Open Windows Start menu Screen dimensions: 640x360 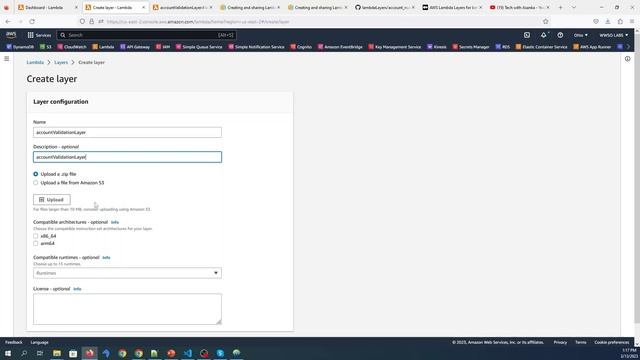tap(8, 353)
